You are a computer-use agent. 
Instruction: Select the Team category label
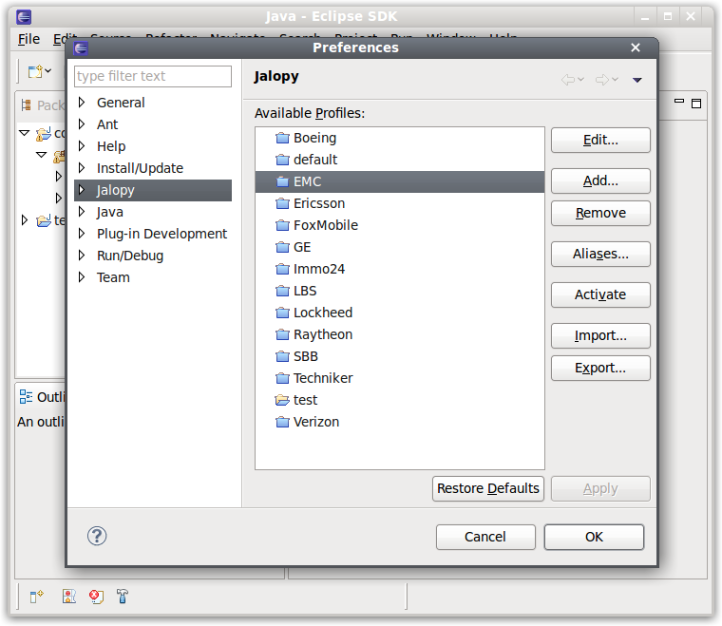click(113, 278)
